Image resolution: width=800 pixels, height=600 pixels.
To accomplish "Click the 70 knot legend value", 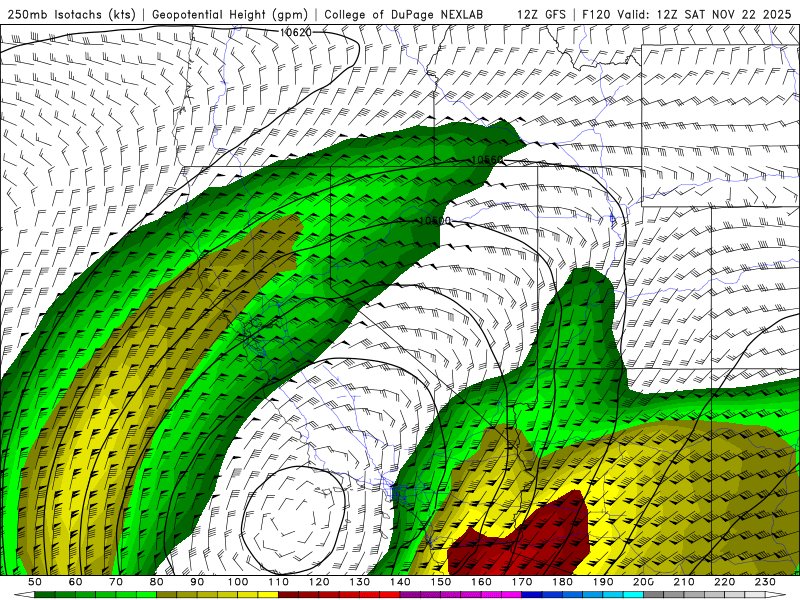I will [116, 582].
